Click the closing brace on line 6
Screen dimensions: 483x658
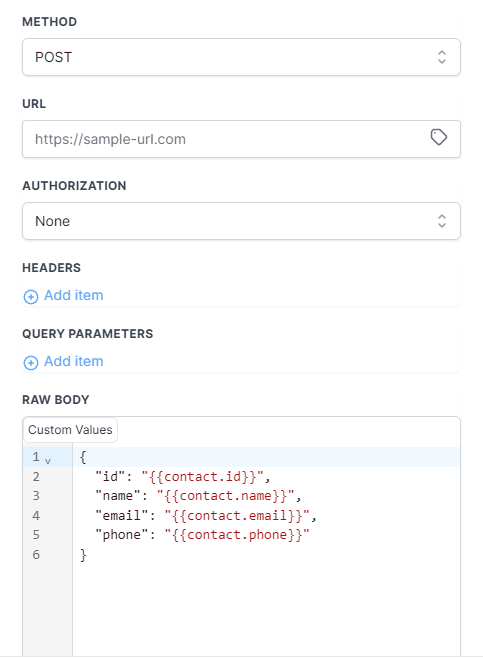[x=83, y=555]
